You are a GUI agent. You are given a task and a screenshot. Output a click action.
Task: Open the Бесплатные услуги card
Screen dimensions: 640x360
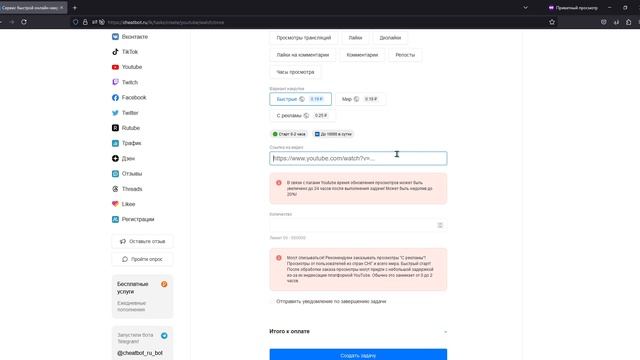tap(142, 296)
